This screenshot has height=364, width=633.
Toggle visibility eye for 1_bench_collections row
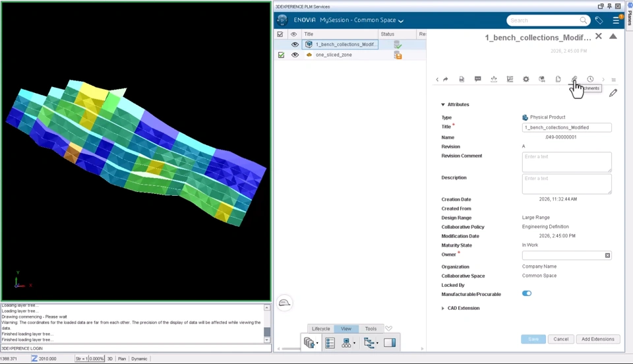(x=295, y=44)
